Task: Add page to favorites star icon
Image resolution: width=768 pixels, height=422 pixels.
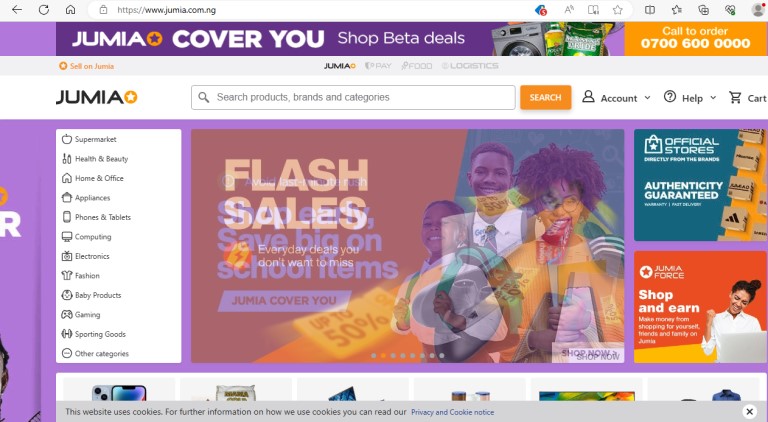Action: [x=618, y=10]
